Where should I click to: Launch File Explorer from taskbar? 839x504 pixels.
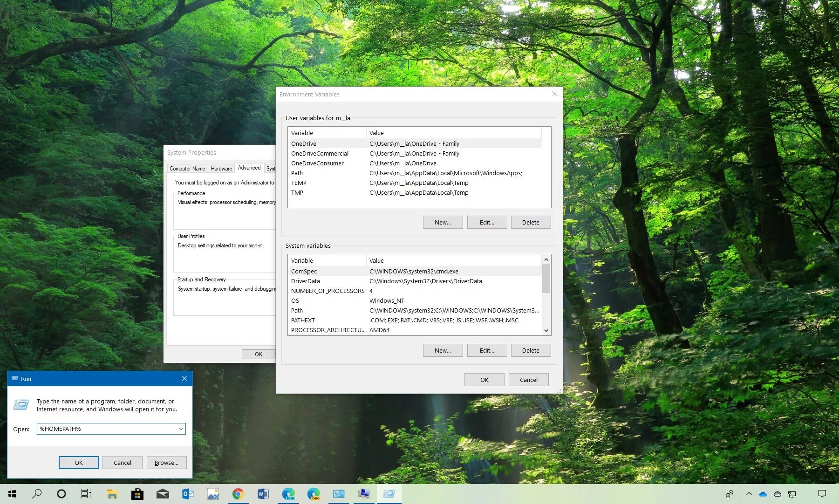point(112,494)
